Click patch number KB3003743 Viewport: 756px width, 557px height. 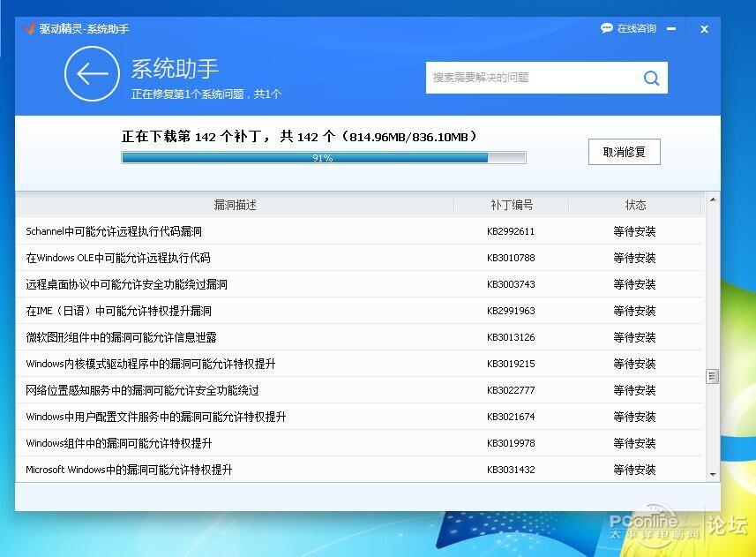pyautogui.click(x=511, y=284)
